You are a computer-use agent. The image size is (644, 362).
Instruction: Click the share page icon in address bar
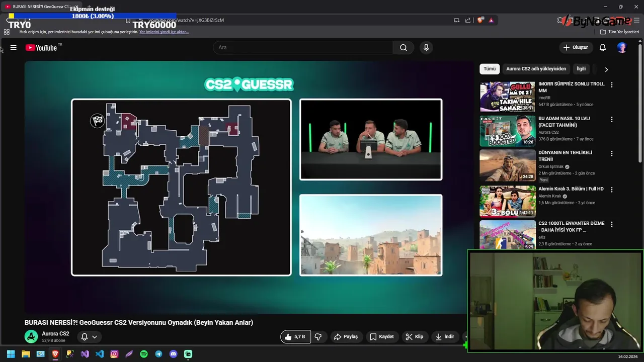click(468, 20)
